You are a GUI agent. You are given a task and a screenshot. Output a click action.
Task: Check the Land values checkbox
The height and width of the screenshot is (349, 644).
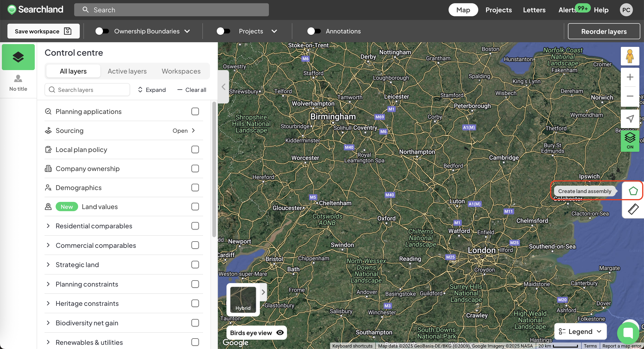tap(195, 206)
